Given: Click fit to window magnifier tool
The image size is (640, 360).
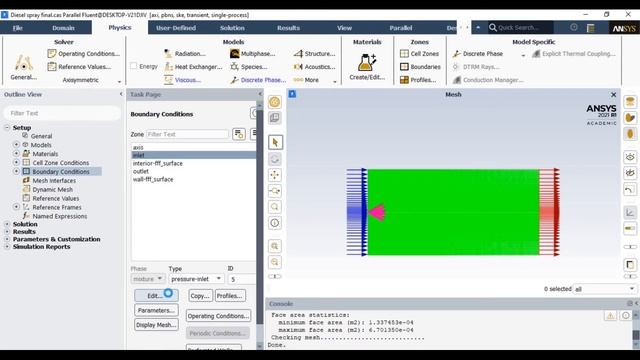Looking at the screenshot, I should click(x=275, y=207).
